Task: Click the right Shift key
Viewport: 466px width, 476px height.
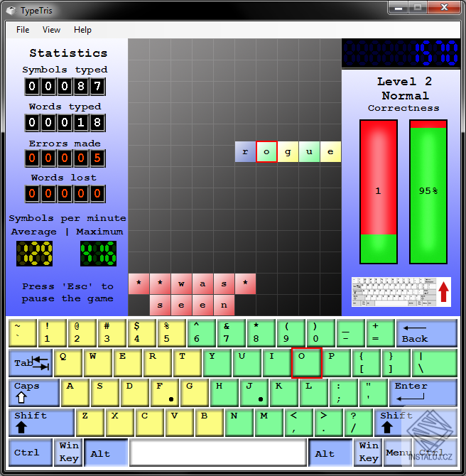Action: (416, 422)
